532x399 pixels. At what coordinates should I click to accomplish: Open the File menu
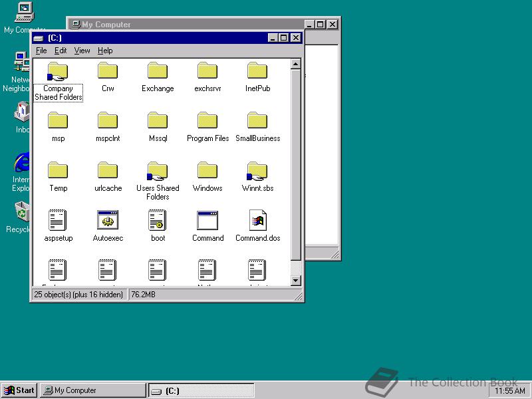(x=41, y=51)
